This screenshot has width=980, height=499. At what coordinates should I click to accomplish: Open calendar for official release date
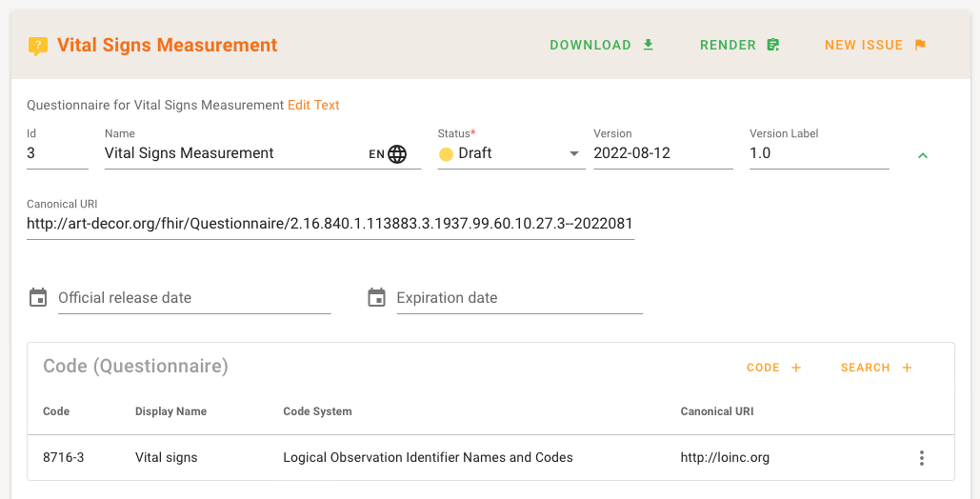[x=38, y=298]
